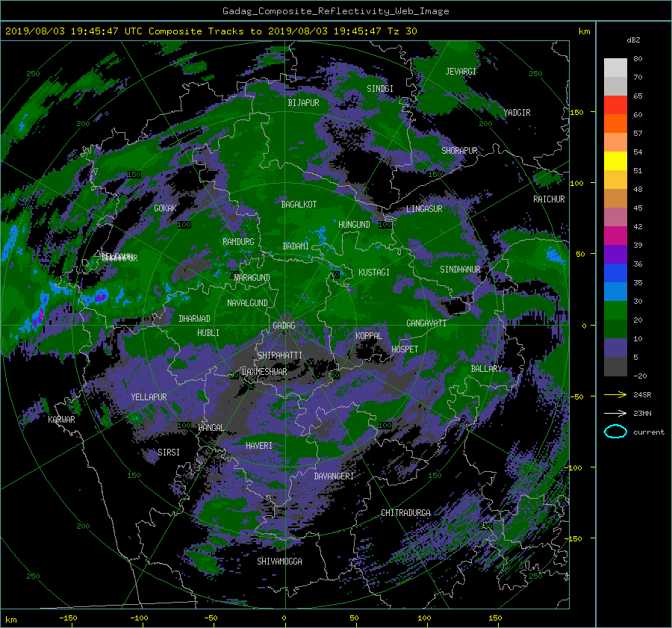Image resolution: width=672 pixels, height=628 pixels.
Task: Click the SINDHANUR town label
Action: coord(460,270)
